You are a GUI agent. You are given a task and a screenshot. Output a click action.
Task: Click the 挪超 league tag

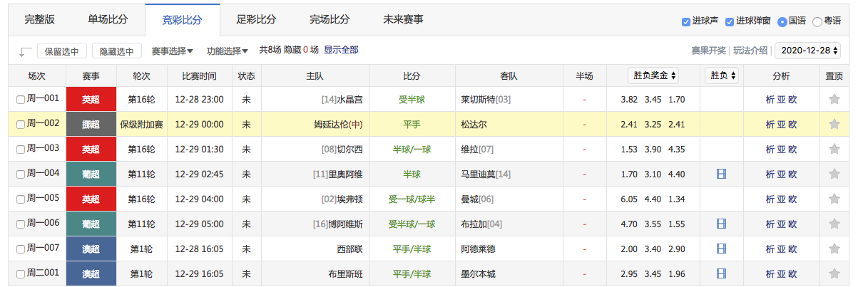click(x=91, y=125)
